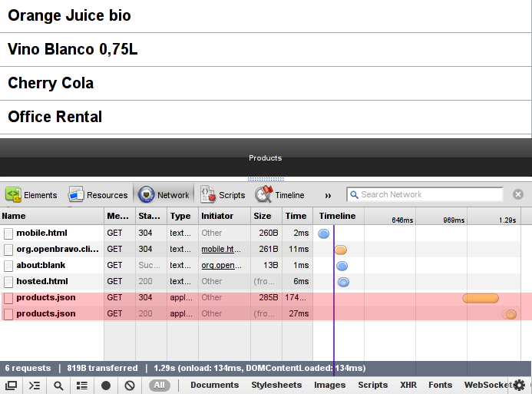Select the Cherry Cola product
Viewport: 532px width, 394px height.
51,83
